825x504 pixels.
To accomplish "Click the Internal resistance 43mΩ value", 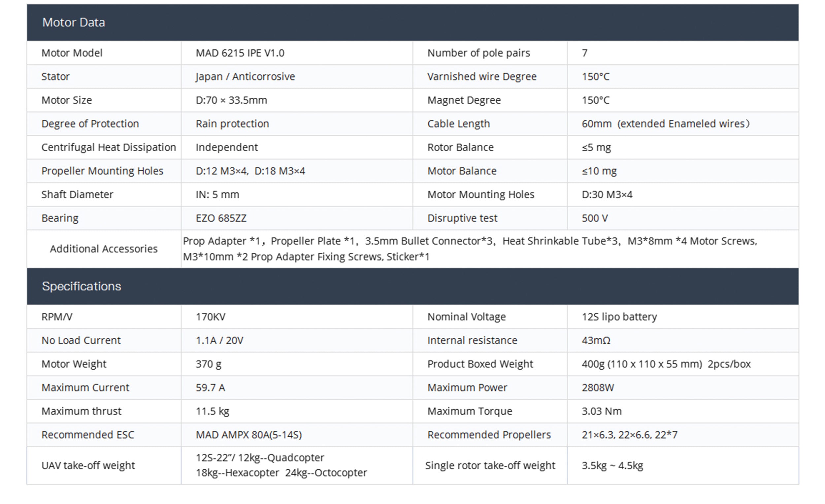I will (596, 341).
